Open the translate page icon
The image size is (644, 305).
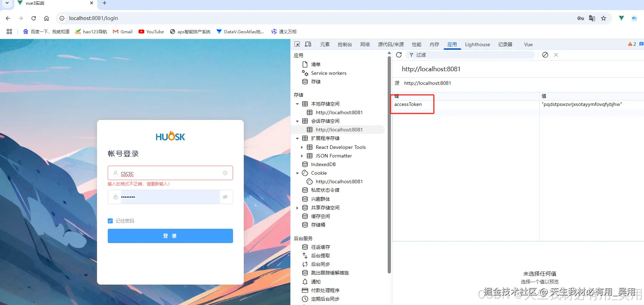[592, 18]
